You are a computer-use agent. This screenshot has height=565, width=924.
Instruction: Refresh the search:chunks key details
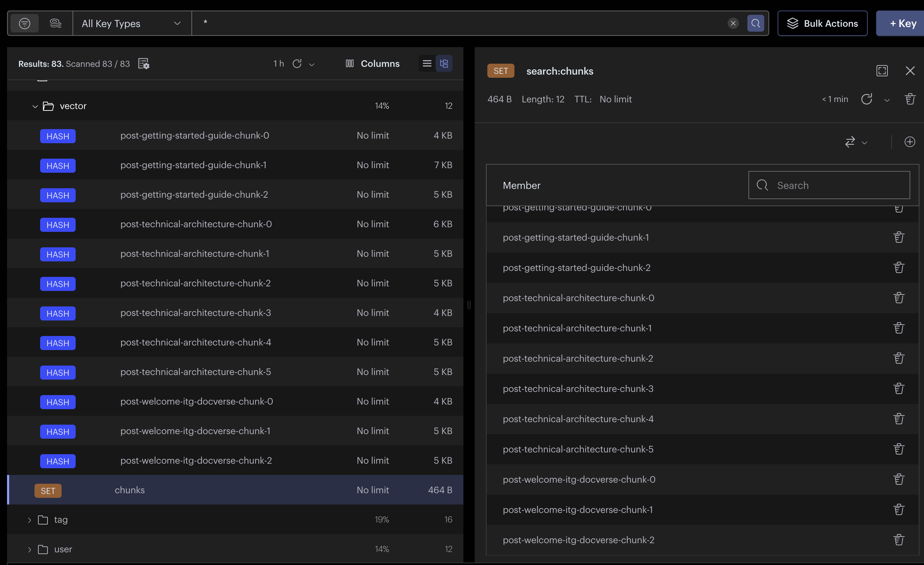[x=866, y=99]
